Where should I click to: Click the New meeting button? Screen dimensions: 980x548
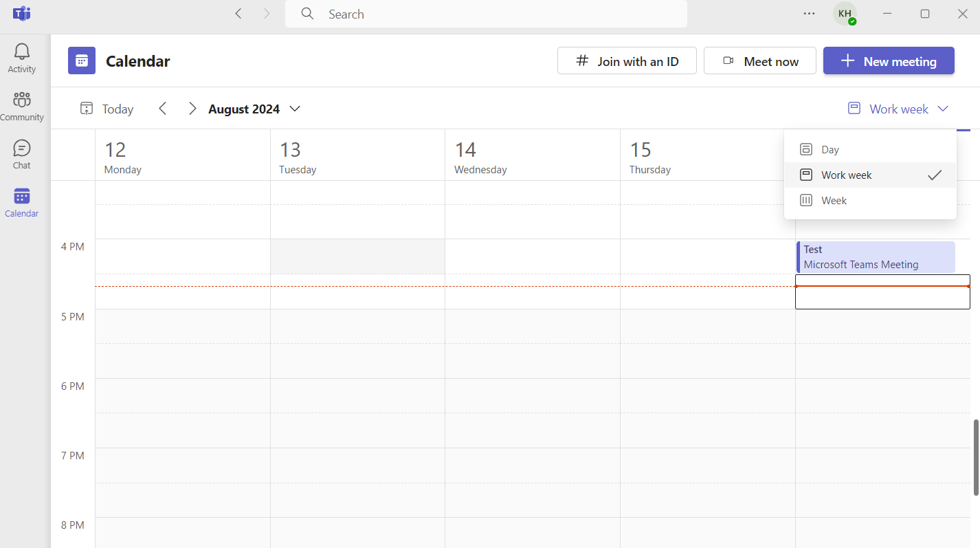coord(889,61)
